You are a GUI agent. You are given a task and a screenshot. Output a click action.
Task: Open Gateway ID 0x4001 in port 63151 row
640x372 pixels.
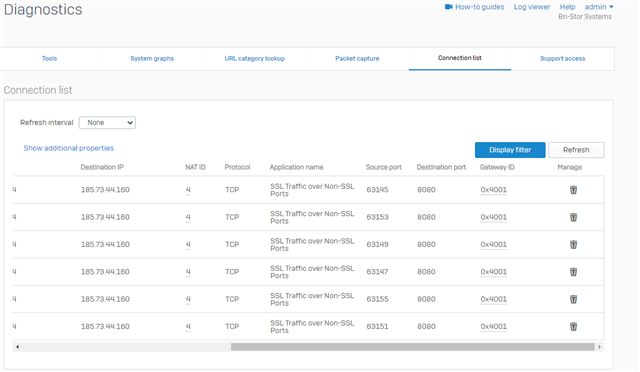pos(493,327)
